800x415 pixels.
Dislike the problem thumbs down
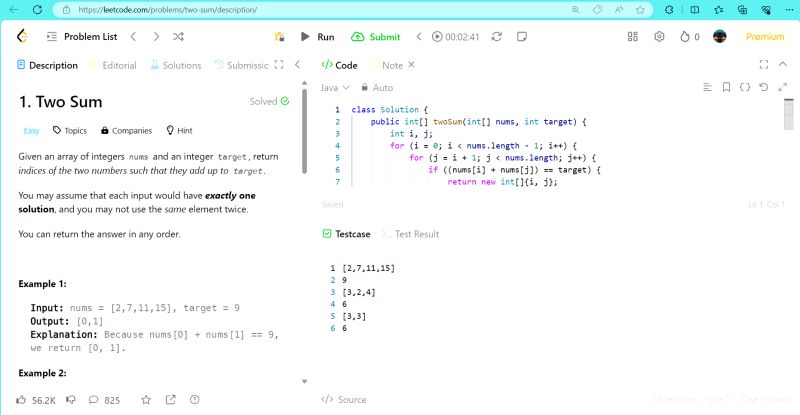pyautogui.click(x=71, y=400)
